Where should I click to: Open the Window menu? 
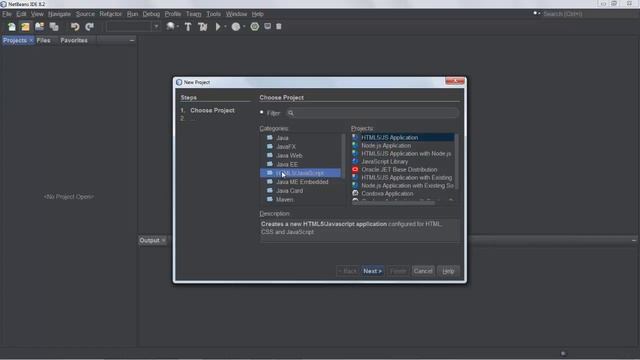(x=236, y=14)
